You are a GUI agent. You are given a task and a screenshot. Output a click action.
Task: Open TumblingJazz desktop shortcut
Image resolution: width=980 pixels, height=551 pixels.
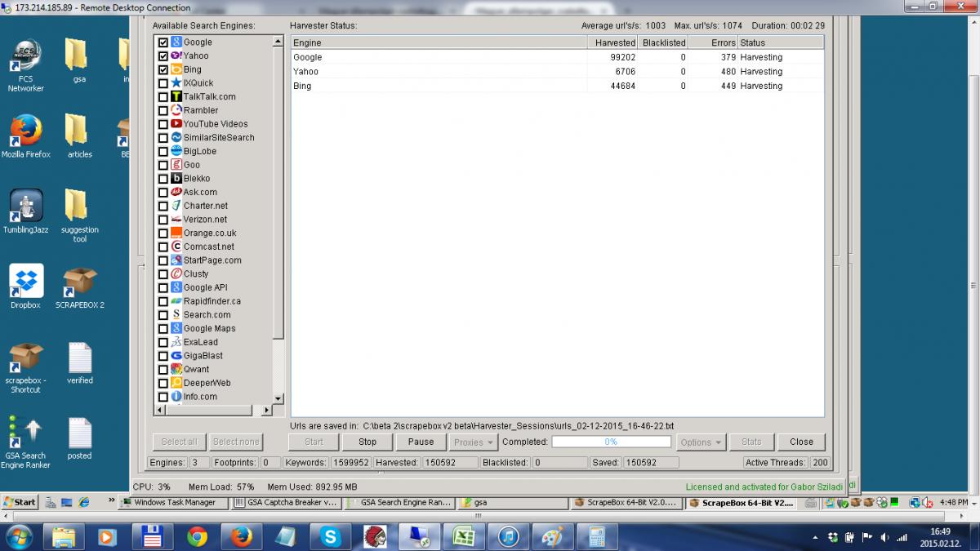[25, 211]
